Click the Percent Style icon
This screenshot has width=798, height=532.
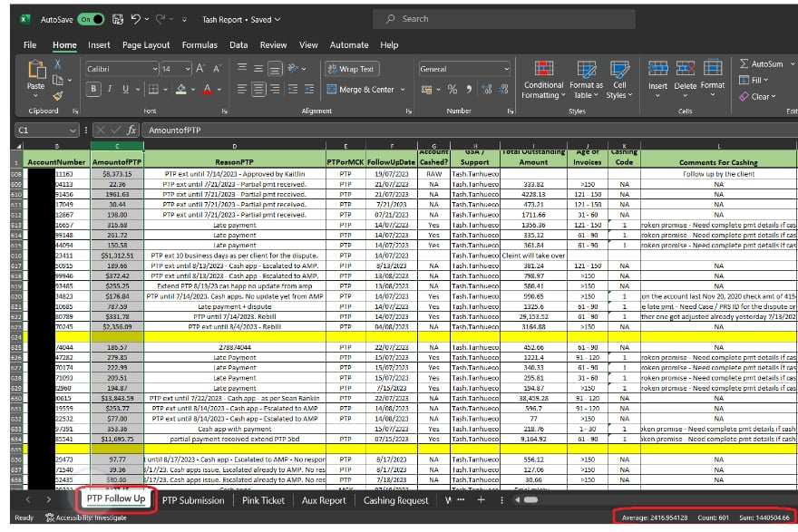tap(453, 90)
